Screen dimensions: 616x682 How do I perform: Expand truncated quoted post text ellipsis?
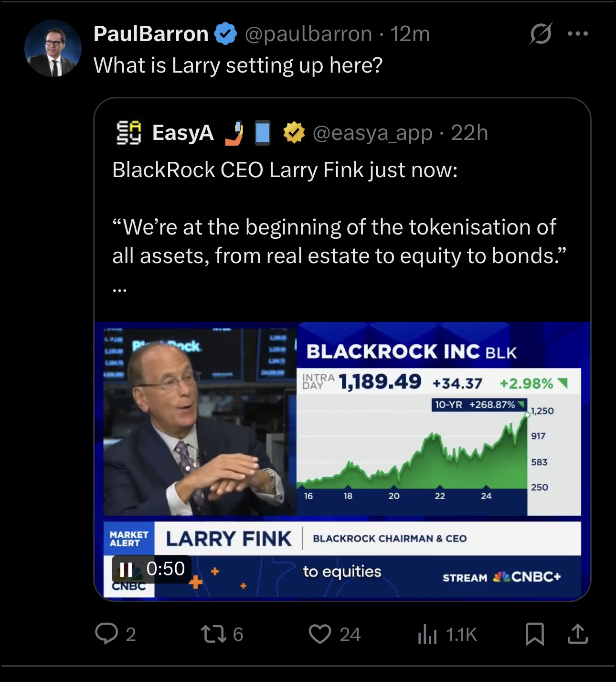point(119,288)
